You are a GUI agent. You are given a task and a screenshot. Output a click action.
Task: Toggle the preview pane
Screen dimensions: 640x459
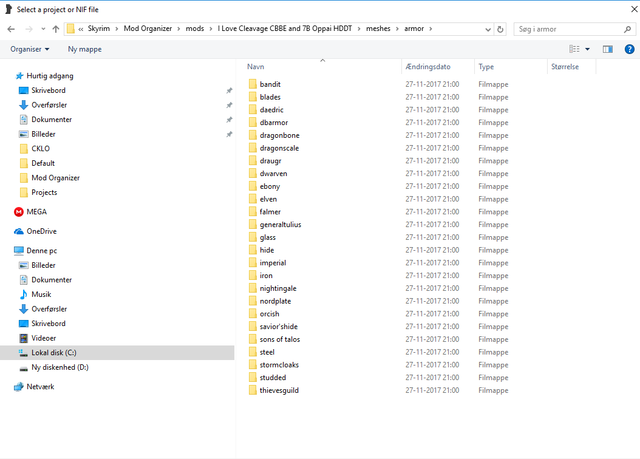click(608, 49)
